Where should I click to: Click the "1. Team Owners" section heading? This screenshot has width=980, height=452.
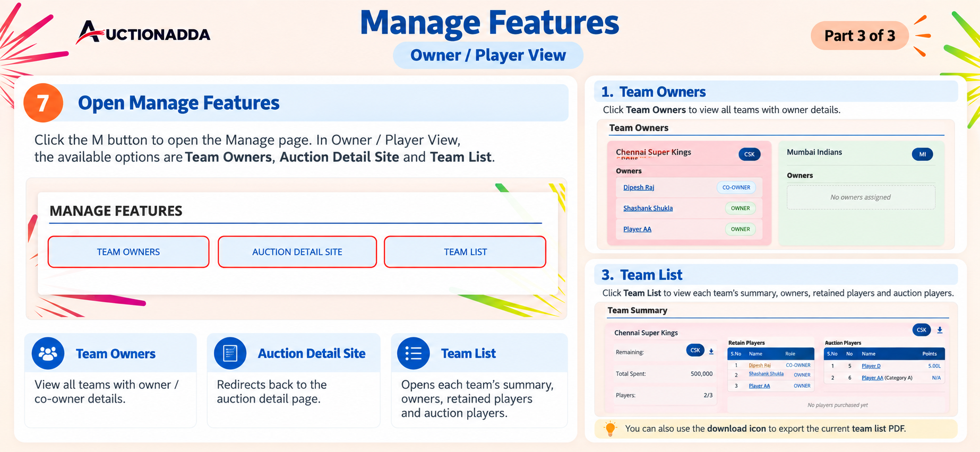click(x=654, y=92)
